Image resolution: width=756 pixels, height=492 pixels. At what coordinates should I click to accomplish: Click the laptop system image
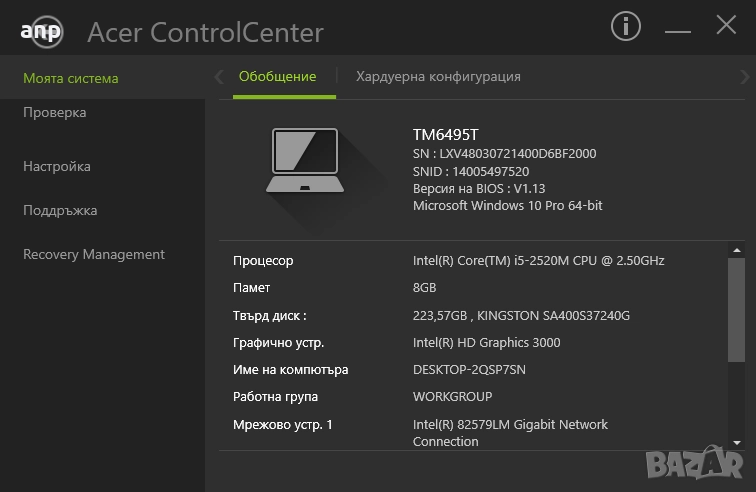tap(306, 159)
